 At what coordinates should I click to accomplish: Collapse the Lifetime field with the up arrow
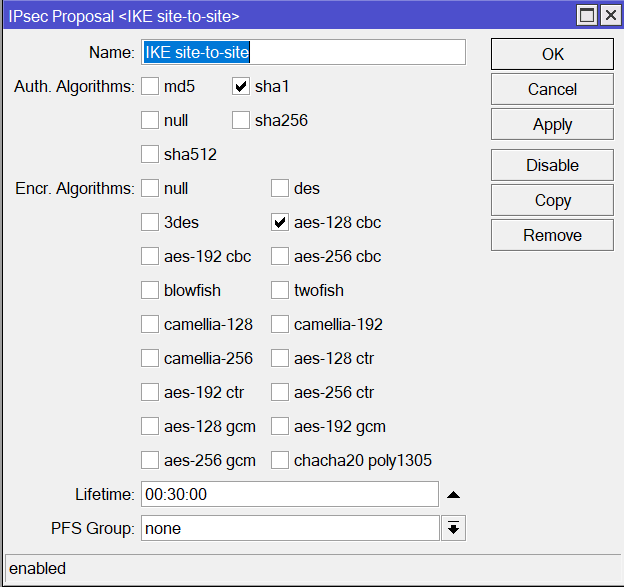click(x=453, y=495)
